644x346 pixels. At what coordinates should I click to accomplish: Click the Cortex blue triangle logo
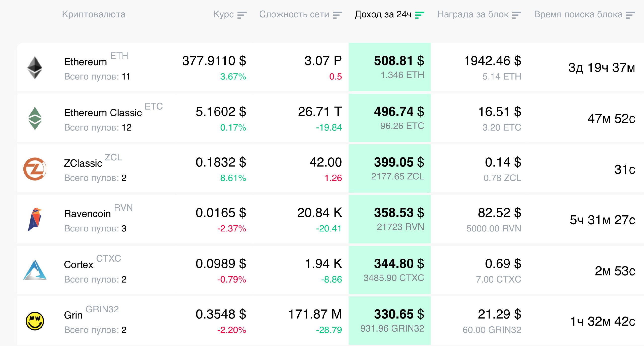point(35,270)
